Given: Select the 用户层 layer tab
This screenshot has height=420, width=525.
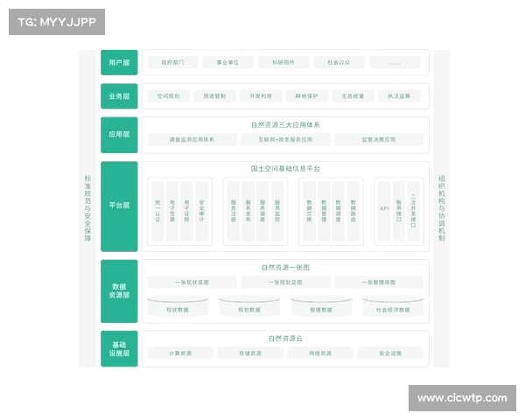Looking at the screenshot, I should coord(118,63).
